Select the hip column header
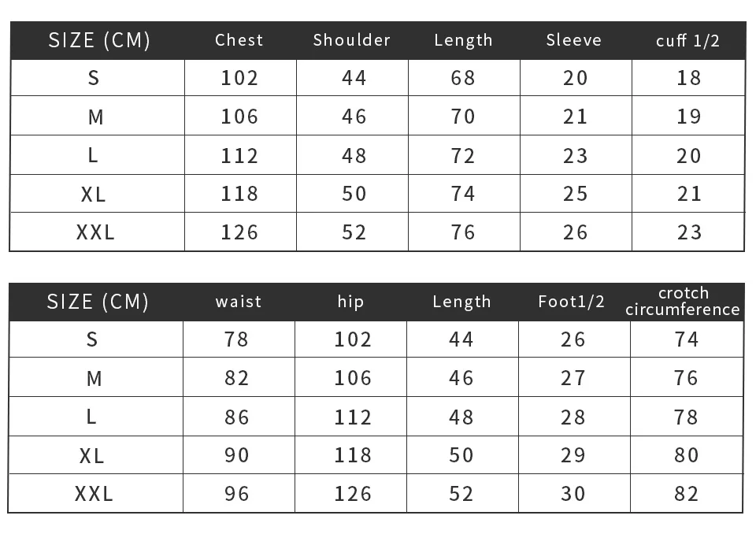The image size is (756, 534). 350,302
